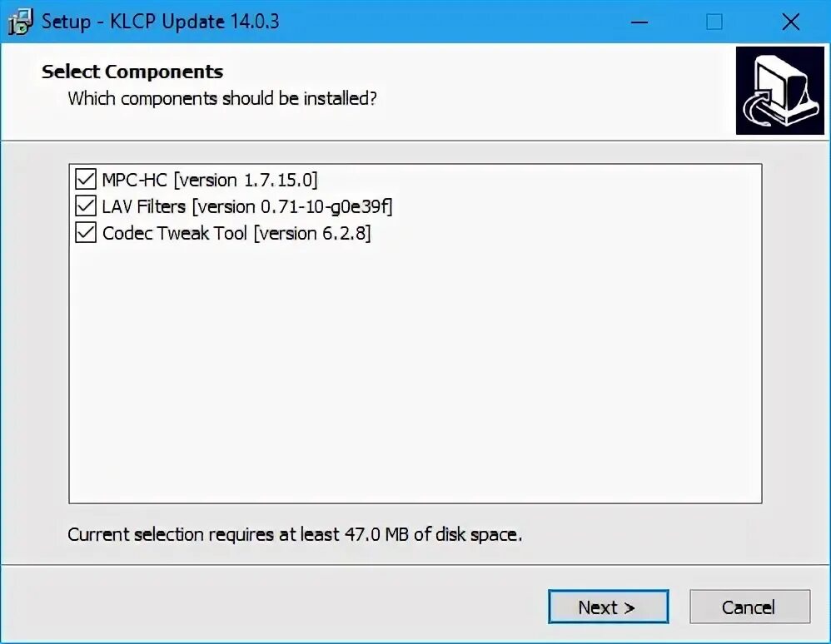Click the Setup installer icon in title bar
This screenshot has height=644, width=831.
click(x=20, y=22)
